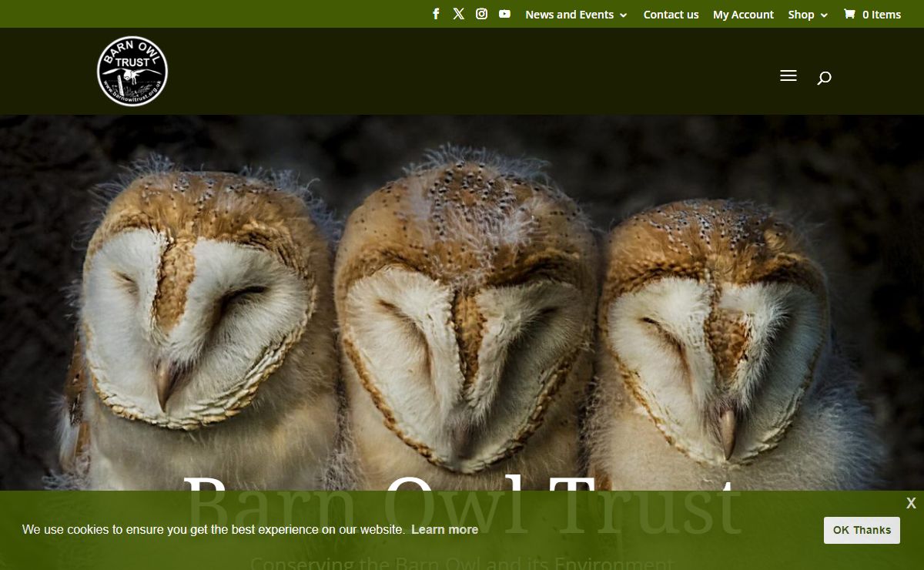Open the Contact us page

tap(671, 15)
